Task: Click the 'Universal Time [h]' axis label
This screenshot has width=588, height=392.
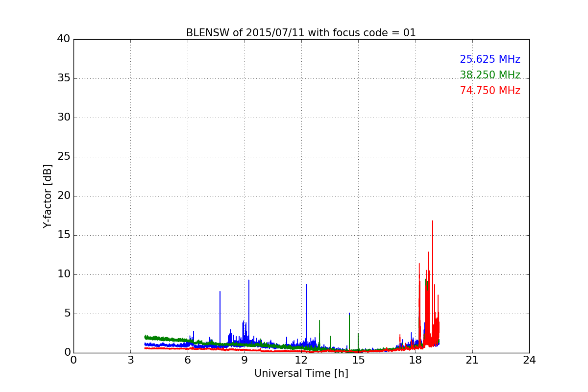Action: pyautogui.click(x=301, y=373)
